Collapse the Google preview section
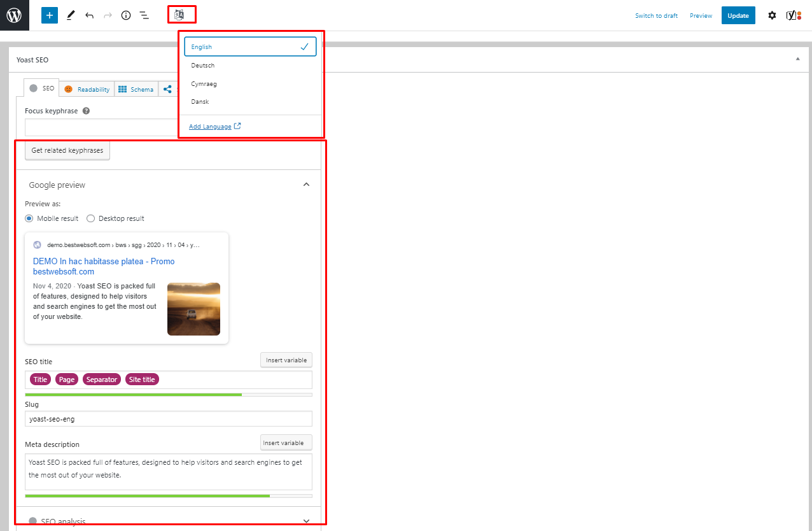The width and height of the screenshot is (812, 531). 306,185
